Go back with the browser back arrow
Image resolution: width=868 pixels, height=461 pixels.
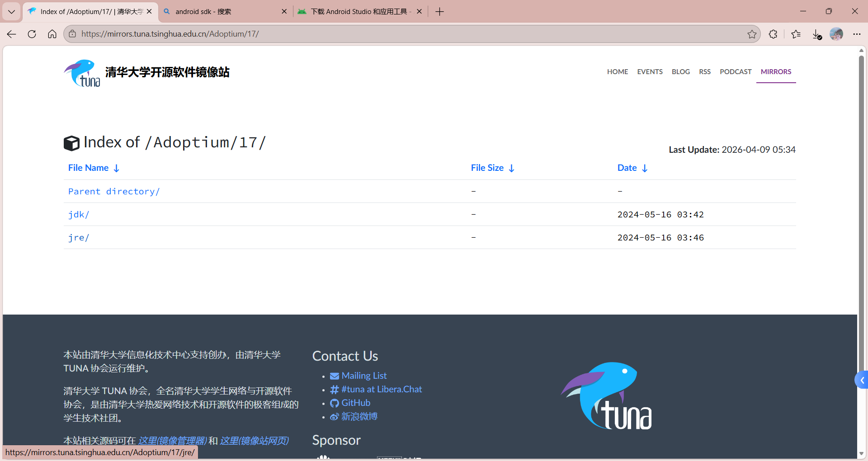click(x=11, y=34)
